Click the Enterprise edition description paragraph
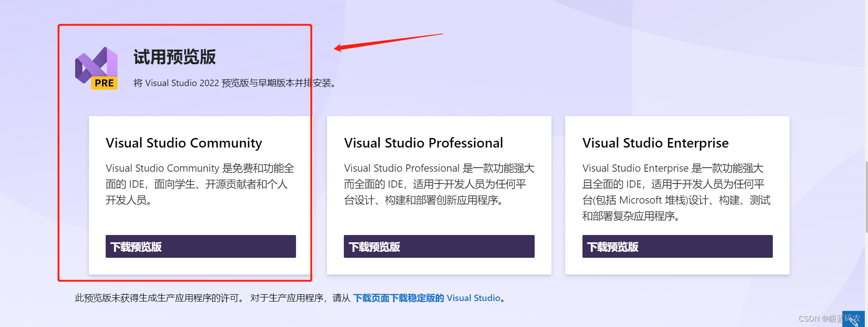Image resolution: width=868 pixels, height=327 pixels. point(677,192)
